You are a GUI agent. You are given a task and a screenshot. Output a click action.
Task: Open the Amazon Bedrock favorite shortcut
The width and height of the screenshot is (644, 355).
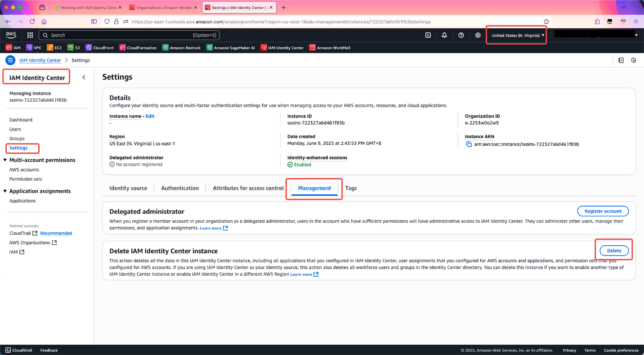pos(182,48)
